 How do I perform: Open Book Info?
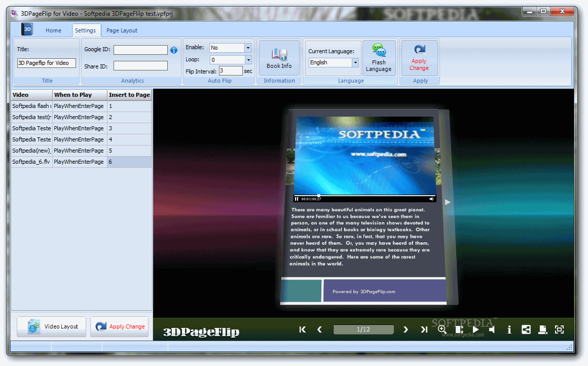(x=279, y=58)
